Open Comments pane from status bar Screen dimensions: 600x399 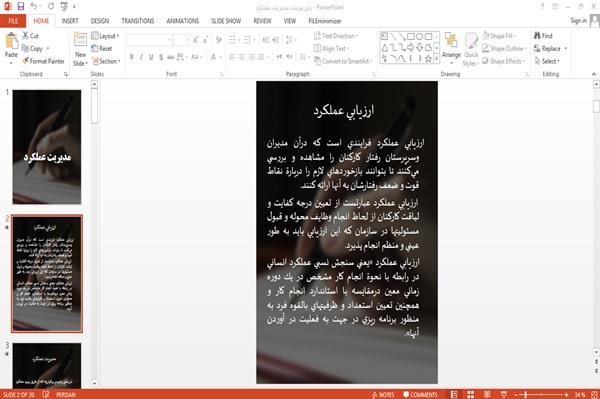click(x=420, y=395)
